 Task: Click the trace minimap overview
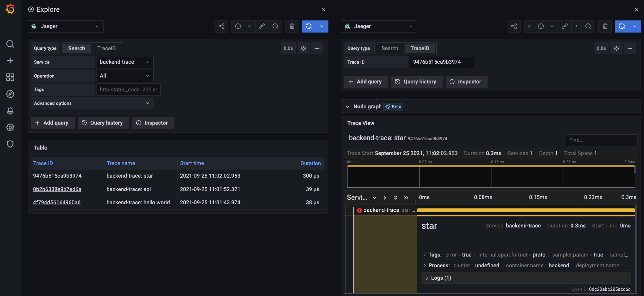point(491,176)
